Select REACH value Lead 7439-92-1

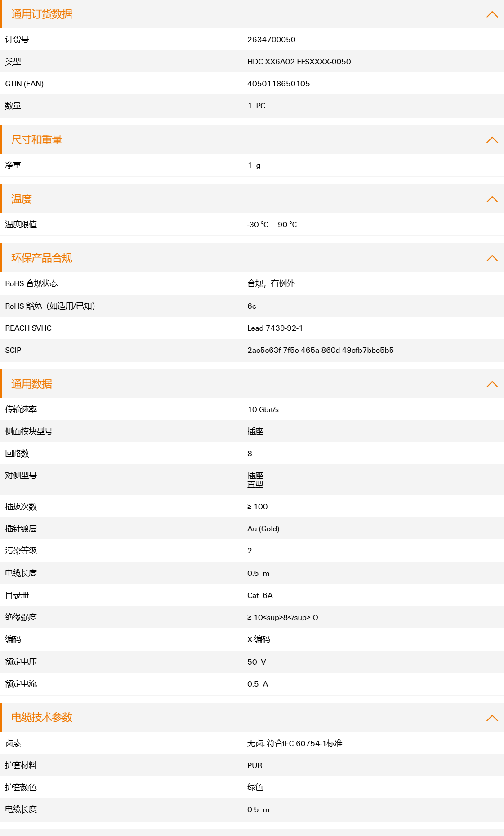coord(275,328)
